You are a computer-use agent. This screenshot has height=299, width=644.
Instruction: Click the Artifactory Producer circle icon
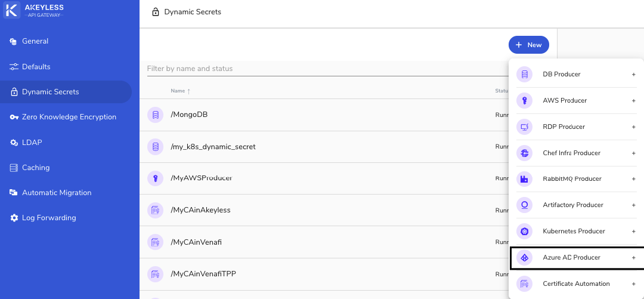(524, 205)
